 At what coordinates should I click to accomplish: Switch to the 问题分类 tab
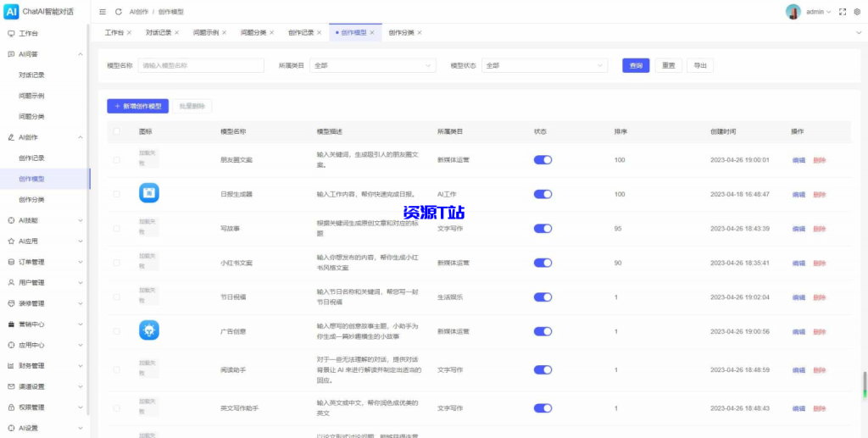pos(253,33)
